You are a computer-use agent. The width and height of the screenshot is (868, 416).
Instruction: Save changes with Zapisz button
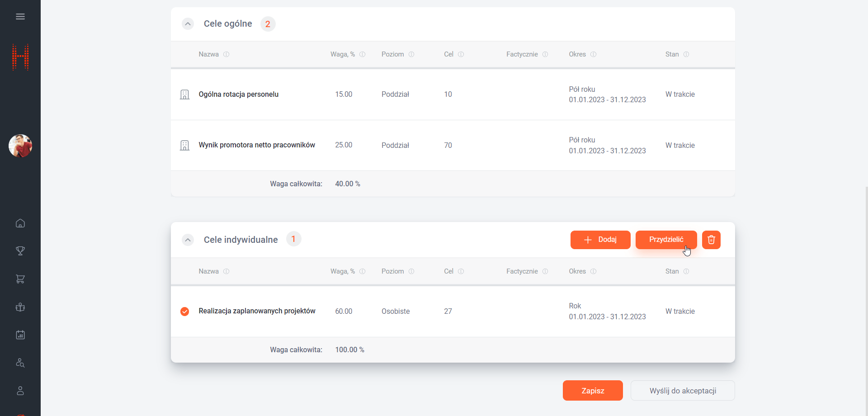pyautogui.click(x=592, y=391)
